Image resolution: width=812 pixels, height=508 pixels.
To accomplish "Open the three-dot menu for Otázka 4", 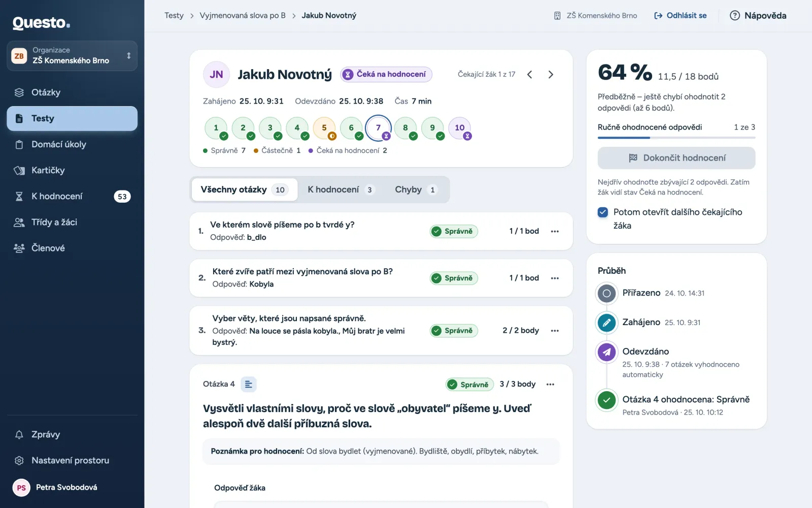I will point(550,385).
